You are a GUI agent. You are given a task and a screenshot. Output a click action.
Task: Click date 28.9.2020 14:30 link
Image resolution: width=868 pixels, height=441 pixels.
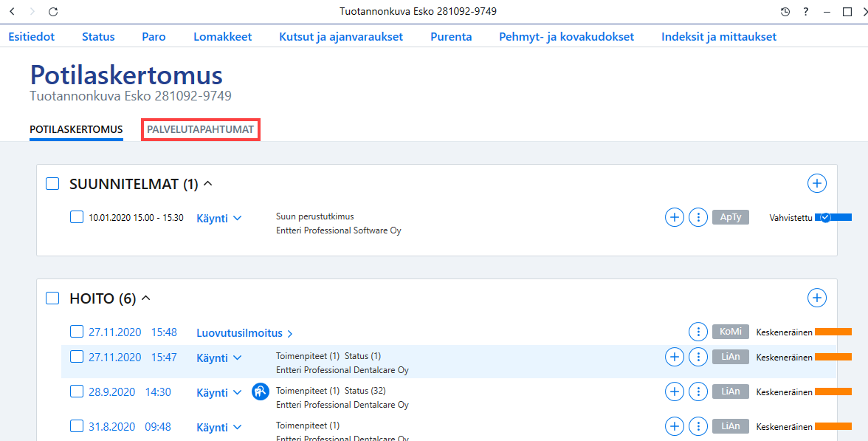tap(130, 392)
